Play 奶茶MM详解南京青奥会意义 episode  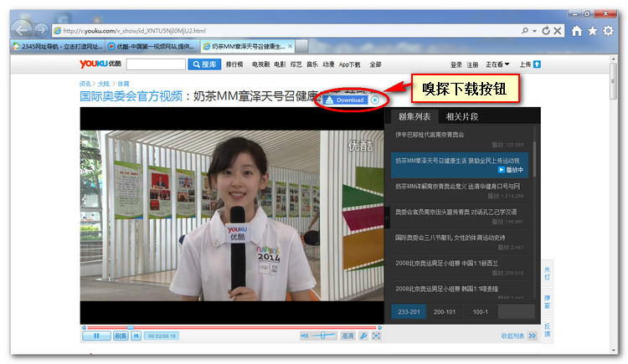[460, 190]
